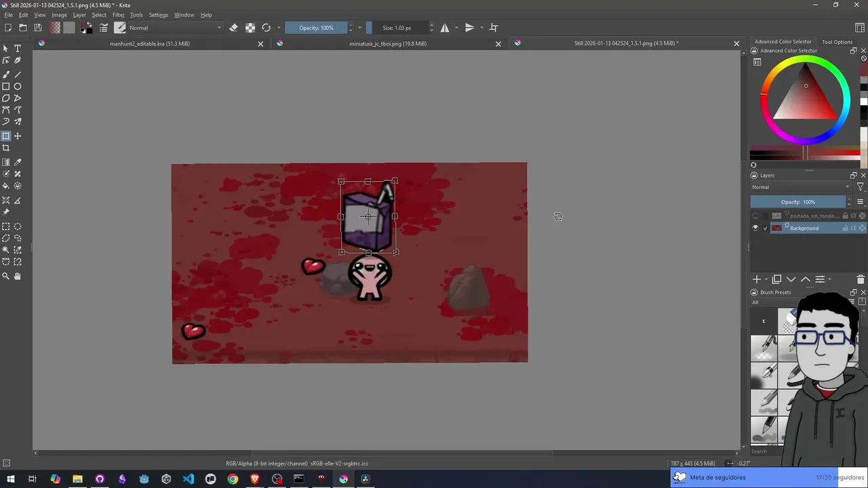Screen dimensions: 868x488
Task: Select the Calligraphy tool
Action: 18,61
